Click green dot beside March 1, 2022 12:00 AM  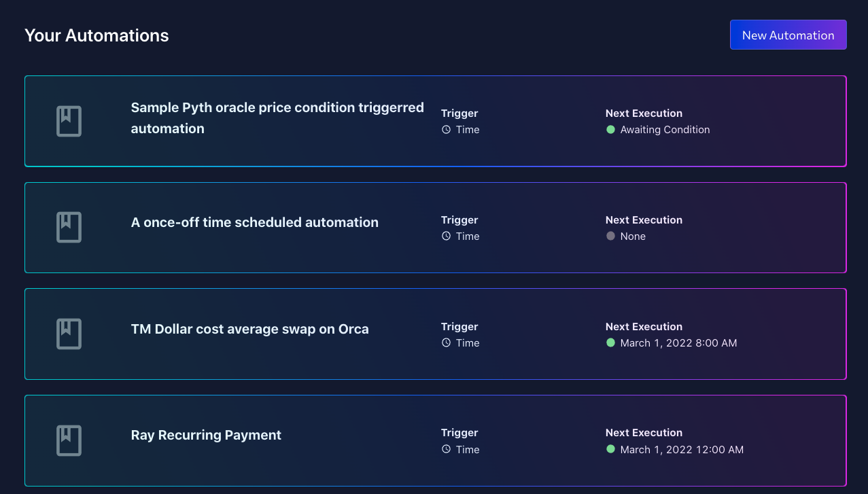click(x=610, y=450)
